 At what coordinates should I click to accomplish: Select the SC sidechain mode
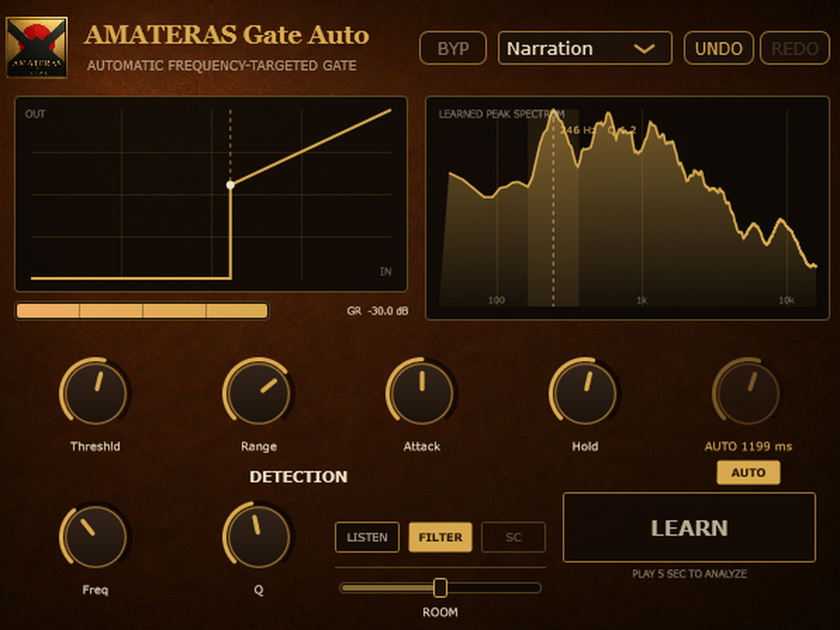pos(513,537)
